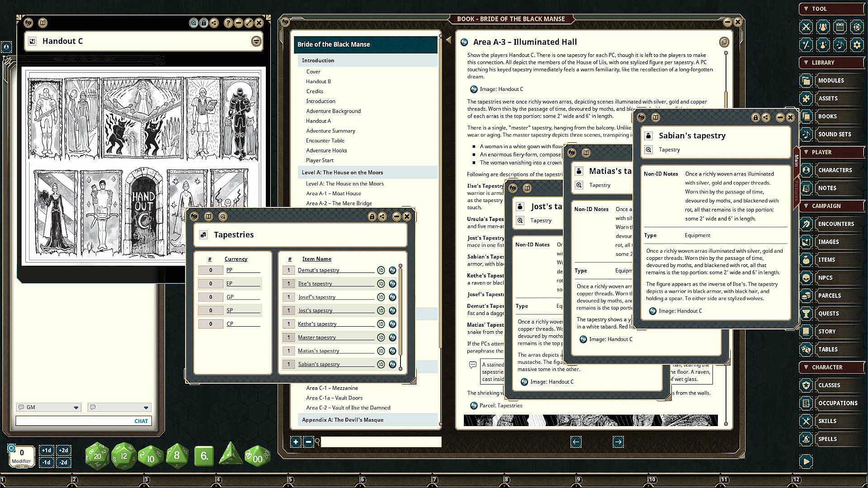Open the GM speaker dropdown in chat
The image size is (868, 488).
coord(76,407)
